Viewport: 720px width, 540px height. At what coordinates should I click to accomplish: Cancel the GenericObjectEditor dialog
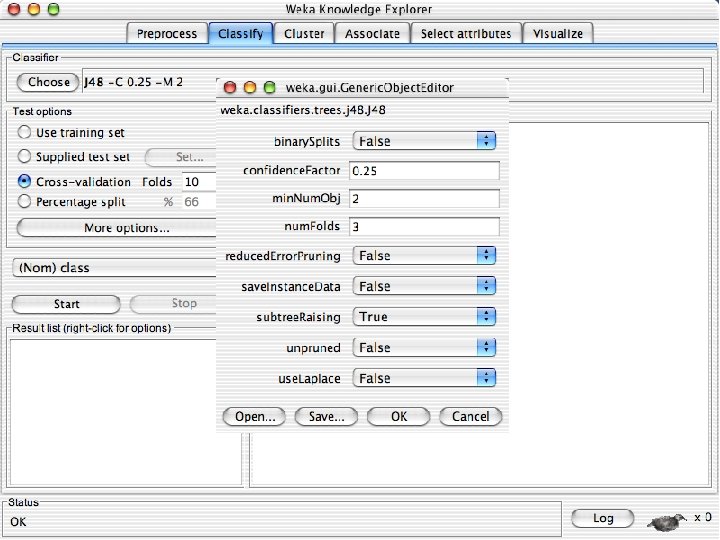[x=471, y=416]
